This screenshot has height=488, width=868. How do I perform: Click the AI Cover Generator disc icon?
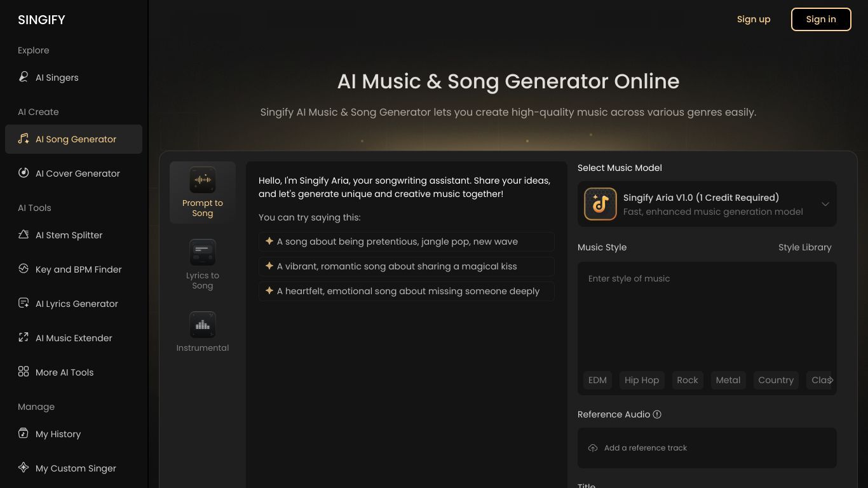click(x=24, y=173)
